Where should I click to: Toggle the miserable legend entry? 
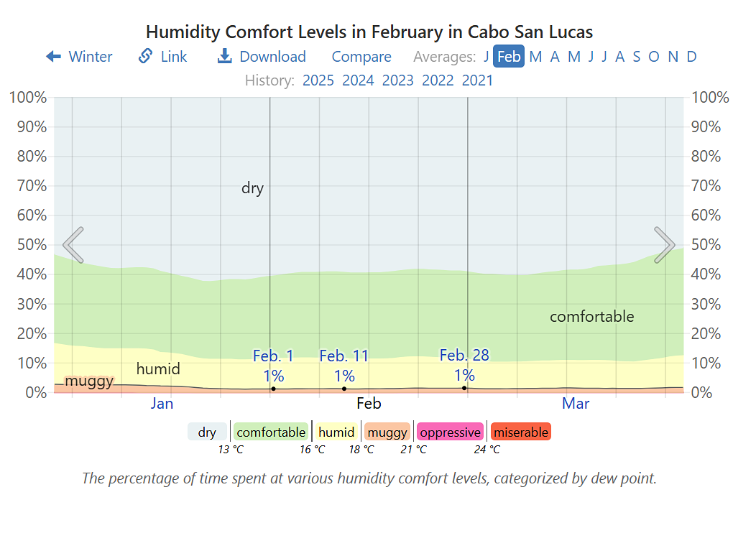520,432
